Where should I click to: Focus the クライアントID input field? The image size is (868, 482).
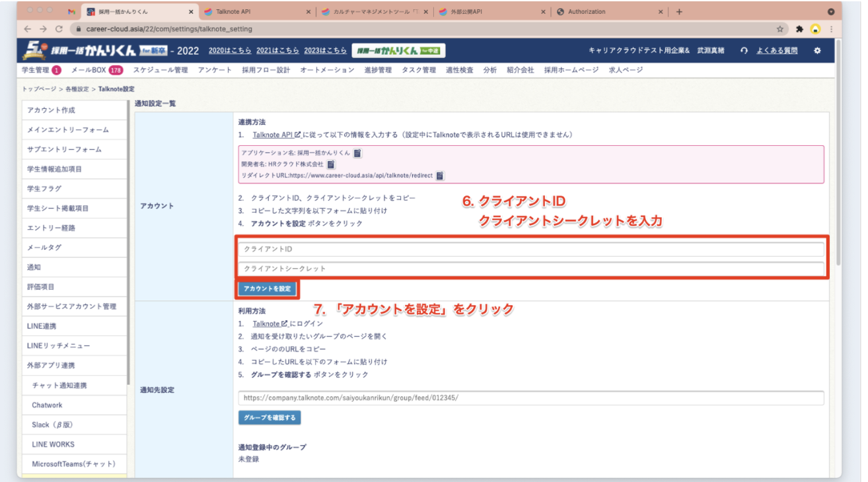click(x=530, y=250)
